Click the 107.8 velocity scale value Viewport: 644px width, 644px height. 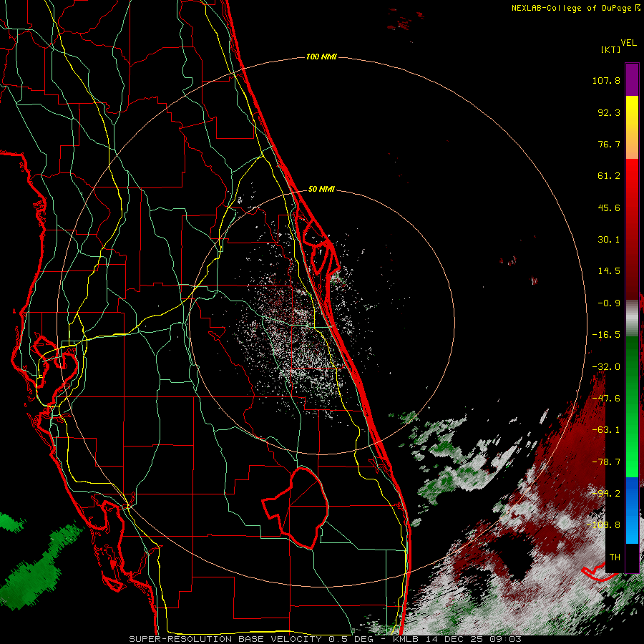[x=606, y=80]
